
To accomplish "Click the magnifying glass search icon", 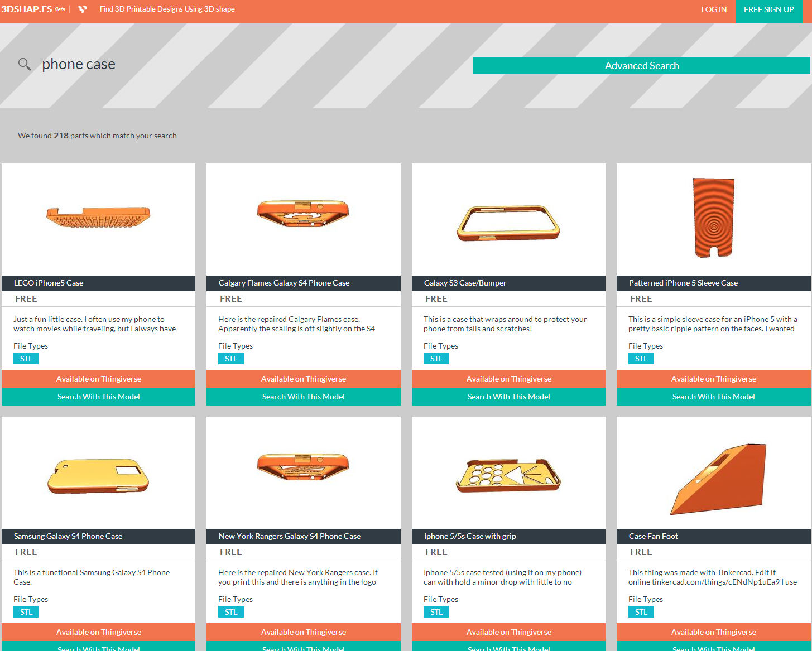I will tap(25, 64).
